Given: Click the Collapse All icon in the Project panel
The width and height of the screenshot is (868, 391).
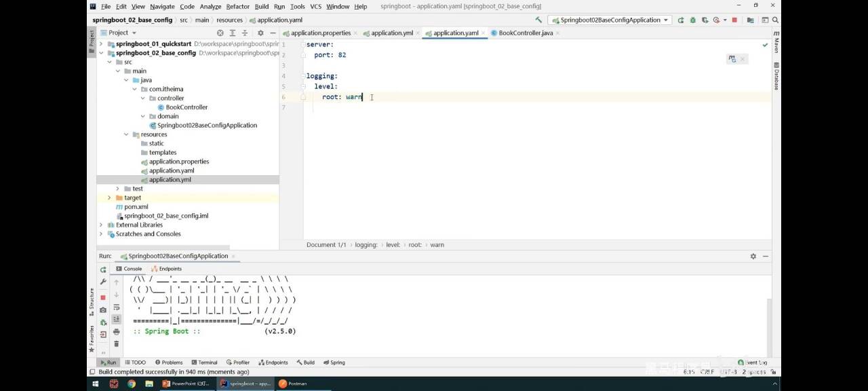Looking at the screenshot, I should pyautogui.click(x=245, y=33).
